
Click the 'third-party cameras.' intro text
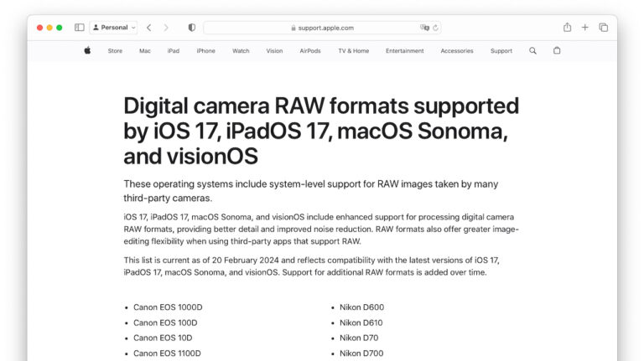(x=168, y=199)
